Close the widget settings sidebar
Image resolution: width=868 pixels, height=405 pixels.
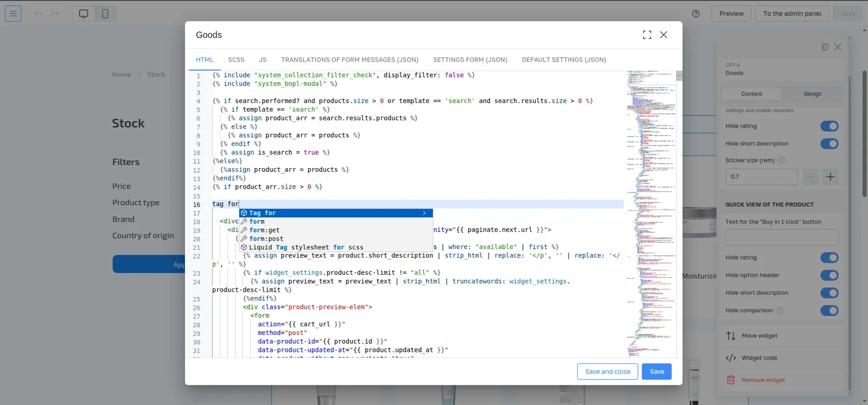[838, 47]
